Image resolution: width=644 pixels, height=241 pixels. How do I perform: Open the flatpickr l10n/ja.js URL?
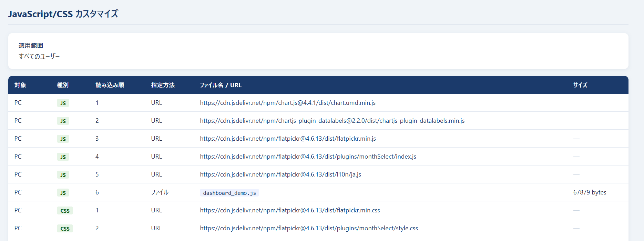280,174
